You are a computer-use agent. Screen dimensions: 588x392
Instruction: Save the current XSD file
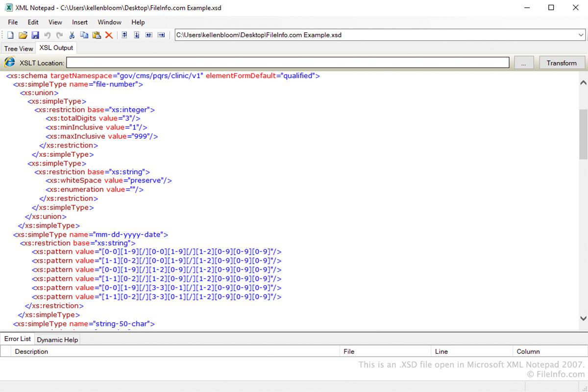click(35, 35)
